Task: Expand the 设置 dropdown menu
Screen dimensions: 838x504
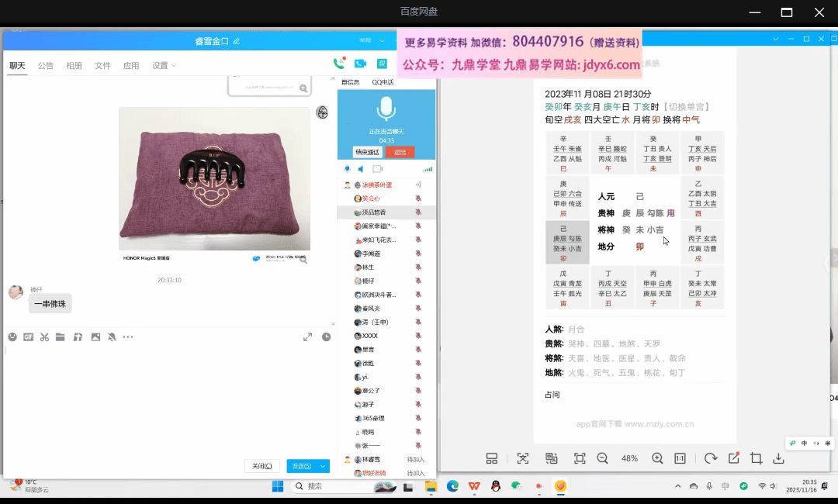Action: pyautogui.click(x=164, y=66)
